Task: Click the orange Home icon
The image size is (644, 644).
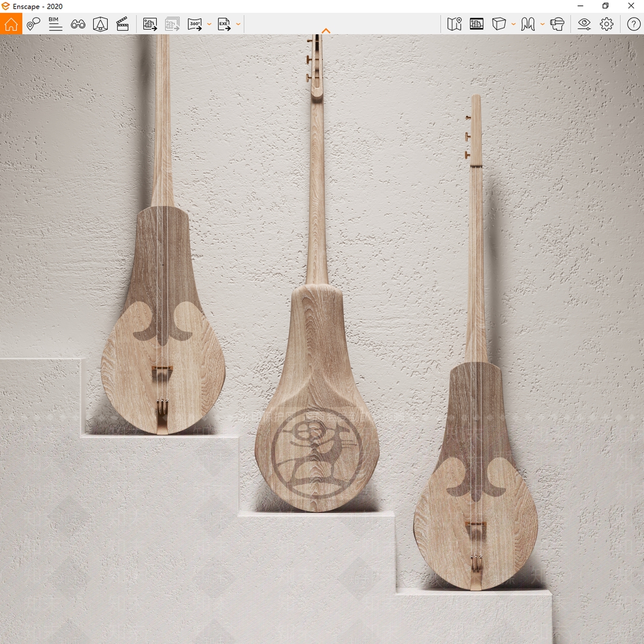Action: click(11, 24)
